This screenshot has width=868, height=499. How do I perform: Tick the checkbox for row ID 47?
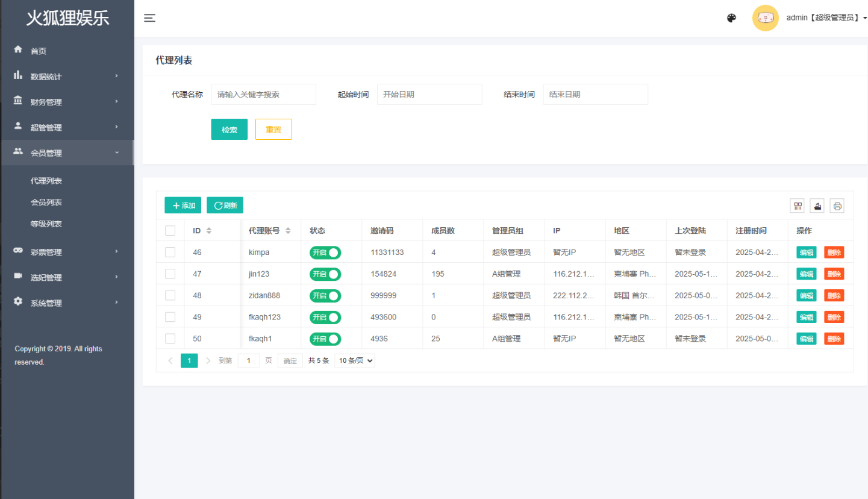click(x=170, y=274)
